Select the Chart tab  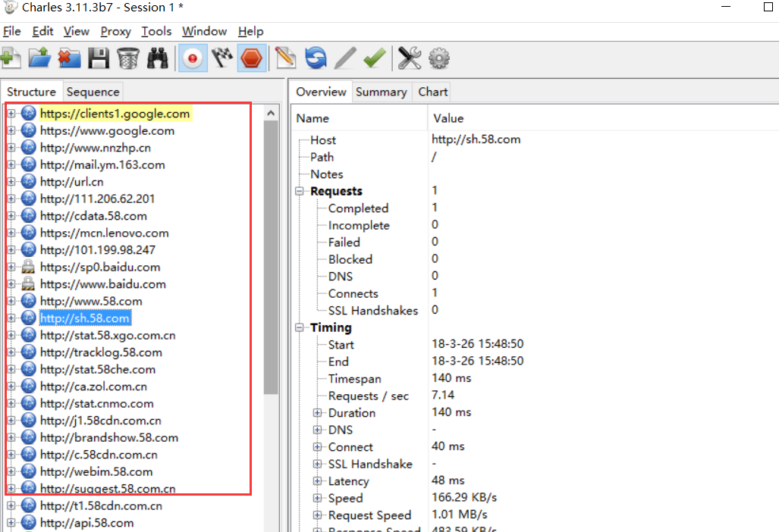click(x=432, y=92)
